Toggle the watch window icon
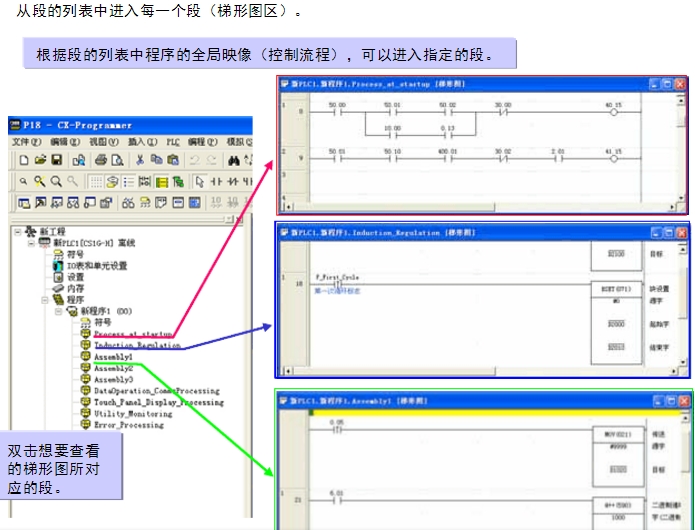 [57, 203]
